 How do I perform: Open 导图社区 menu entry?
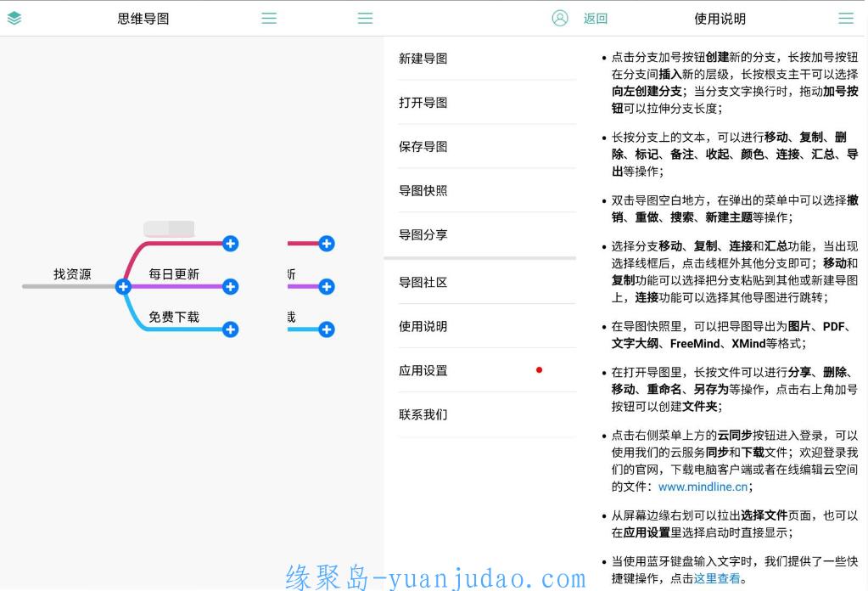pyautogui.click(x=423, y=282)
